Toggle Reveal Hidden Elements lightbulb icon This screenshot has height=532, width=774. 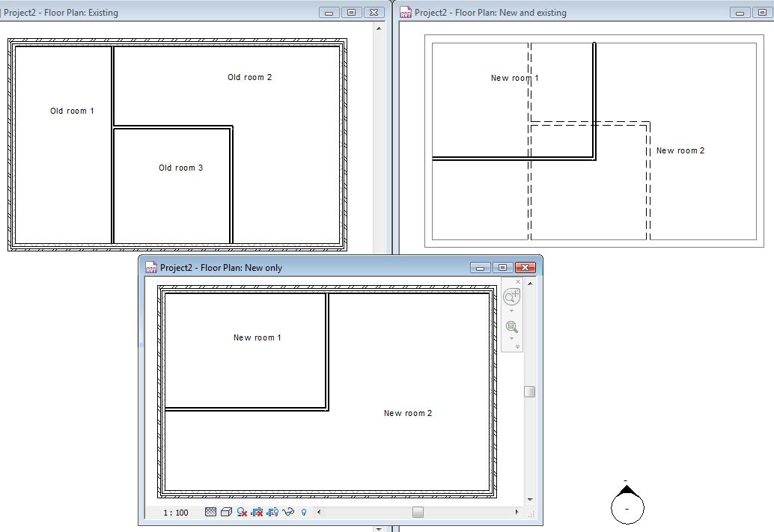pyautogui.click(x=304, y=513)
